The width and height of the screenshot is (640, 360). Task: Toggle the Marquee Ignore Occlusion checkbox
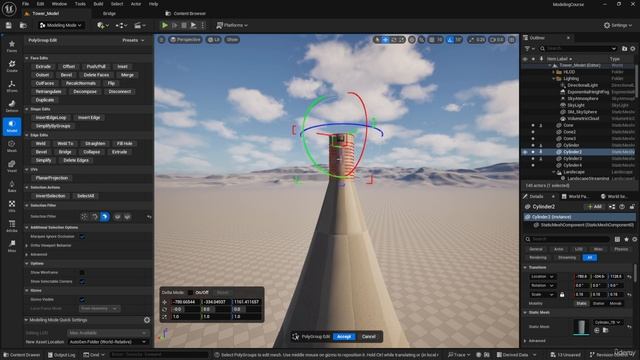(82, 236)
